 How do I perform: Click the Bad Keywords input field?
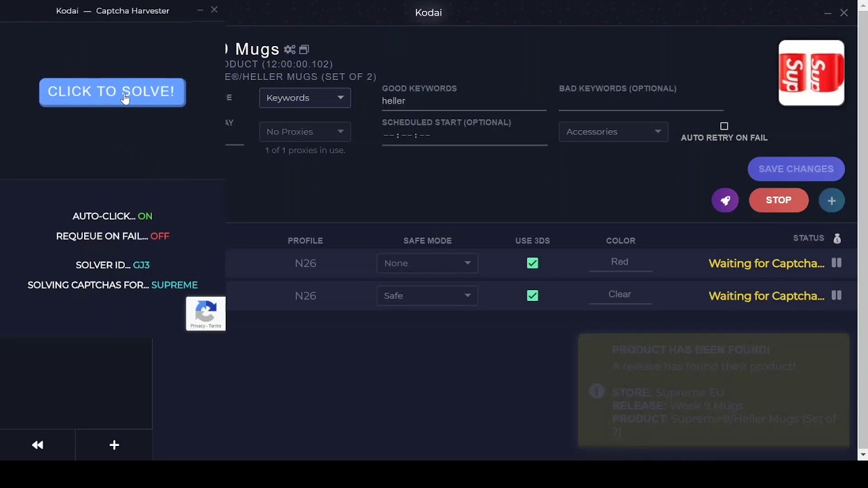coord(641,101)
